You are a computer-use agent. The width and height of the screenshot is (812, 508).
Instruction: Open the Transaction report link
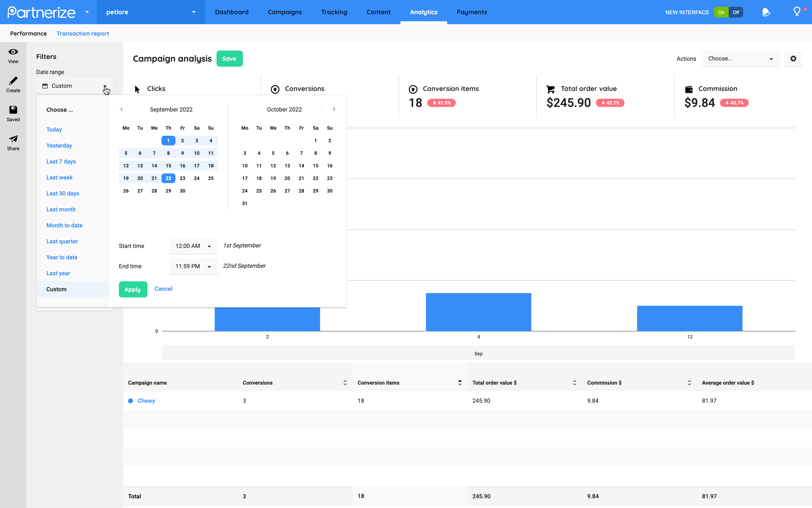tap(83, 34)
